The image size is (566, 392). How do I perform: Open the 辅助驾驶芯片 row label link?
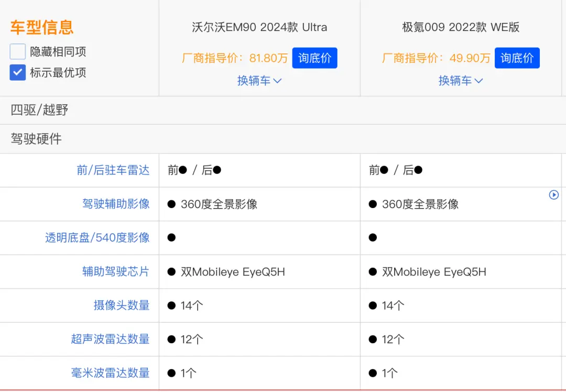116,271
